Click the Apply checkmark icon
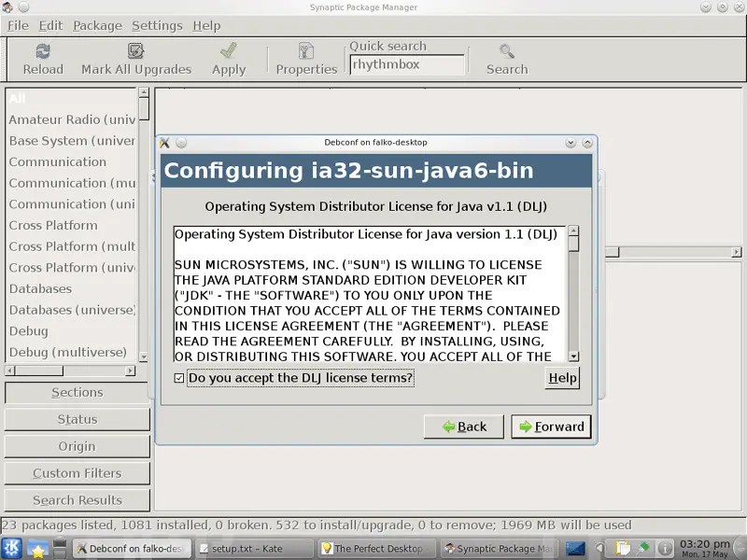Image resolution: width=747 pixels, height=560 pixels. coord(229,51)
